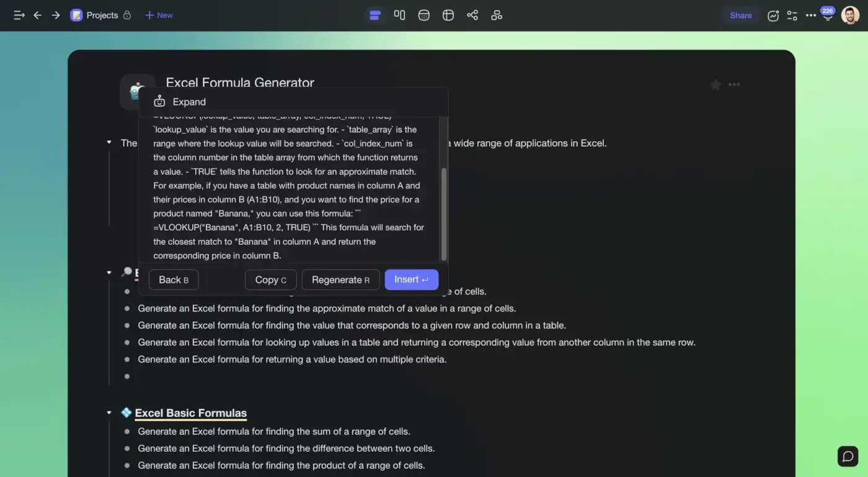
Task: Switch to the columns view icon
Action: (400, 15)
